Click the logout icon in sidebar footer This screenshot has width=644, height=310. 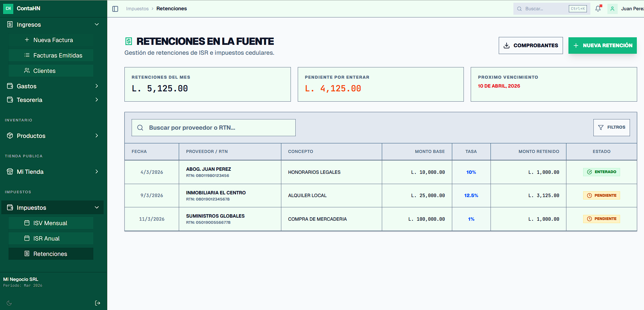(x=97, y=303)
